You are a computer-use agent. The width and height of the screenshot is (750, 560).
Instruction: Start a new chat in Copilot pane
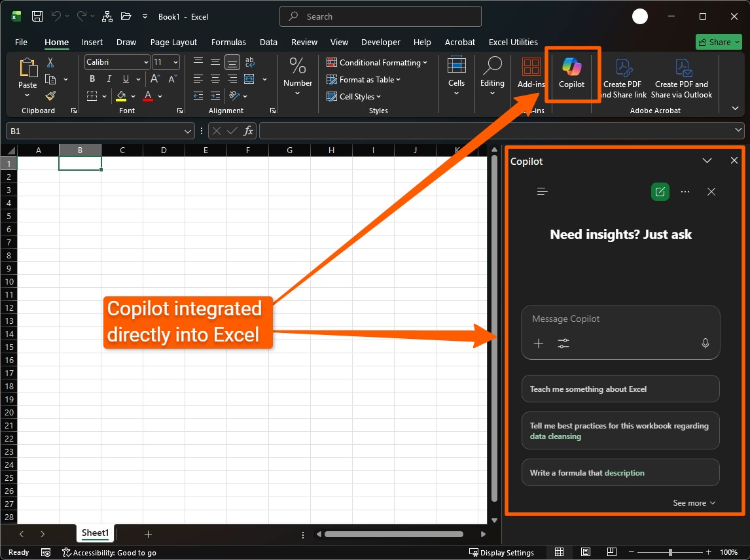[660, 192]
